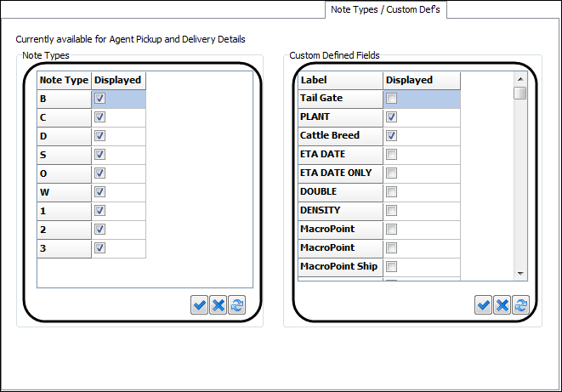562x392 pixels.
Task: Click the Note Type column header
Action: pos(64,80)
